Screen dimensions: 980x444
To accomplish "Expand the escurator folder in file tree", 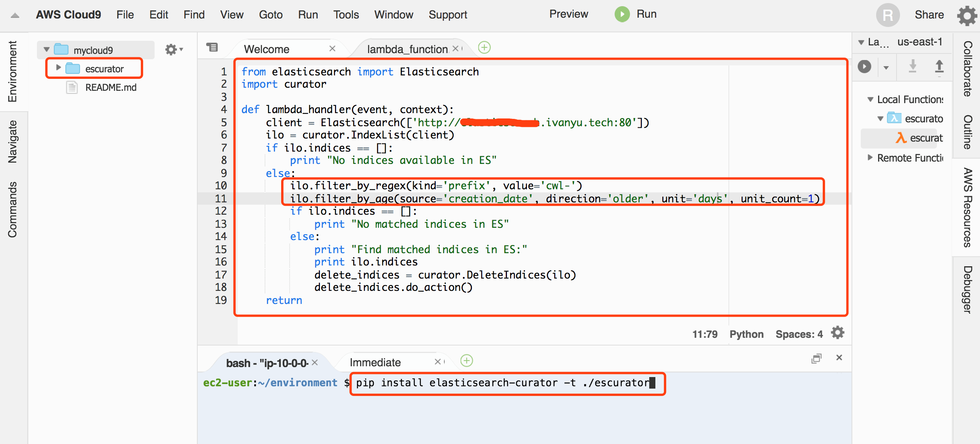I will 58,68.
